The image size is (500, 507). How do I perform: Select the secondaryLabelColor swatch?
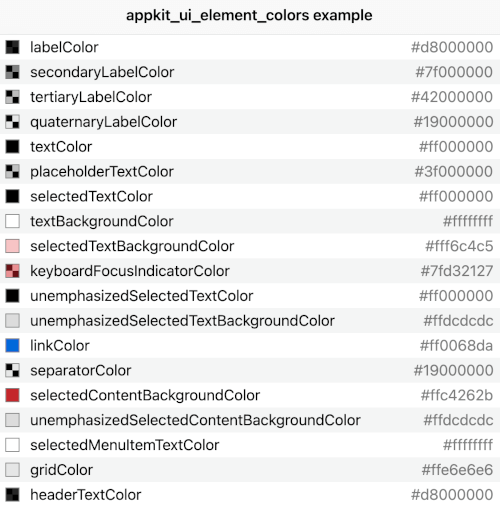tap(12, 72)
